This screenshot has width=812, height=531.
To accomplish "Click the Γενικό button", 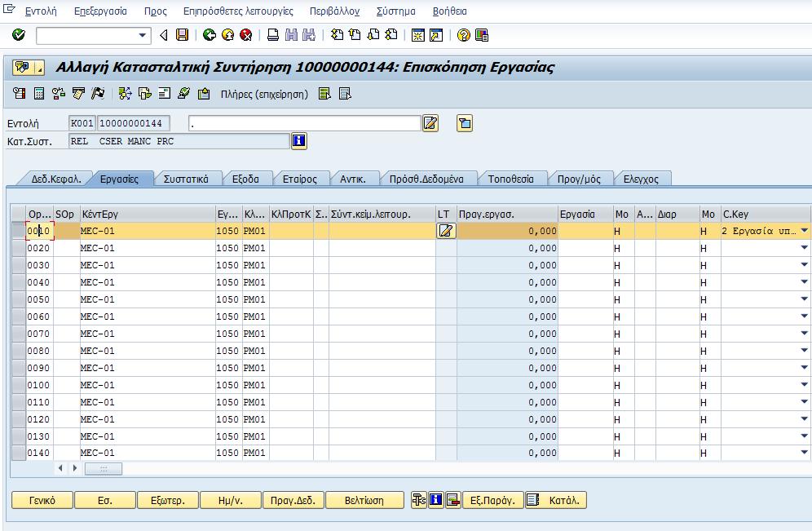I will click(42, 501).
